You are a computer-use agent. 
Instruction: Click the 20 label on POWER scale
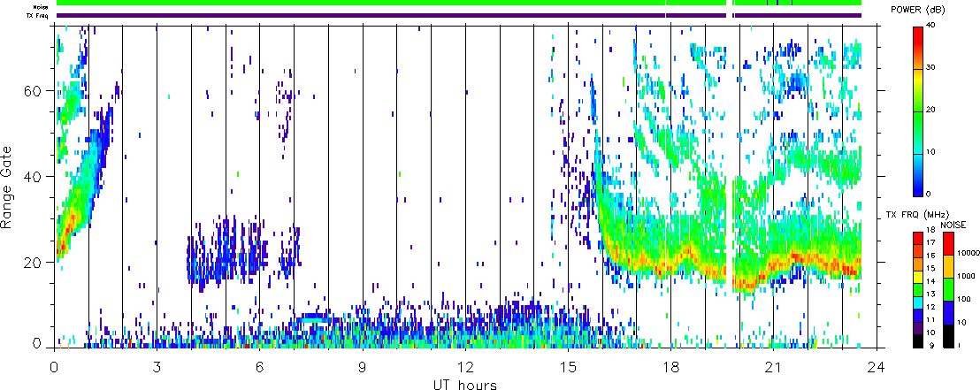932,110
